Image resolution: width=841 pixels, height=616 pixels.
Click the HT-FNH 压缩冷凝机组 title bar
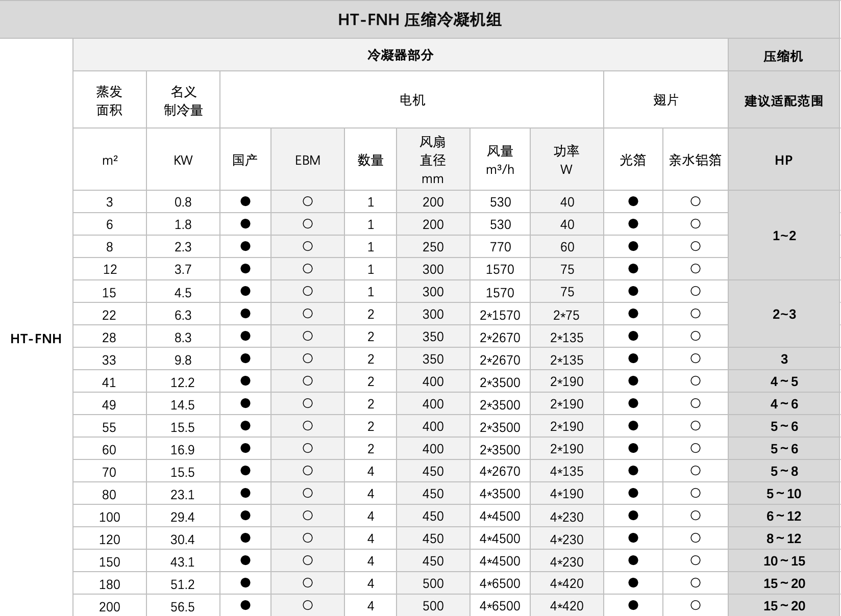pos(420,19)
